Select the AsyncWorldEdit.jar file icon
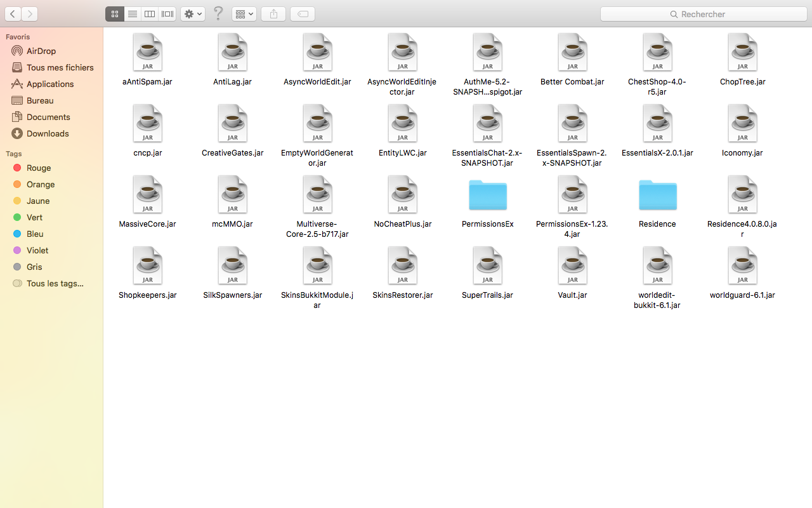The image size is (812, 508). click(x=318, y=52)
